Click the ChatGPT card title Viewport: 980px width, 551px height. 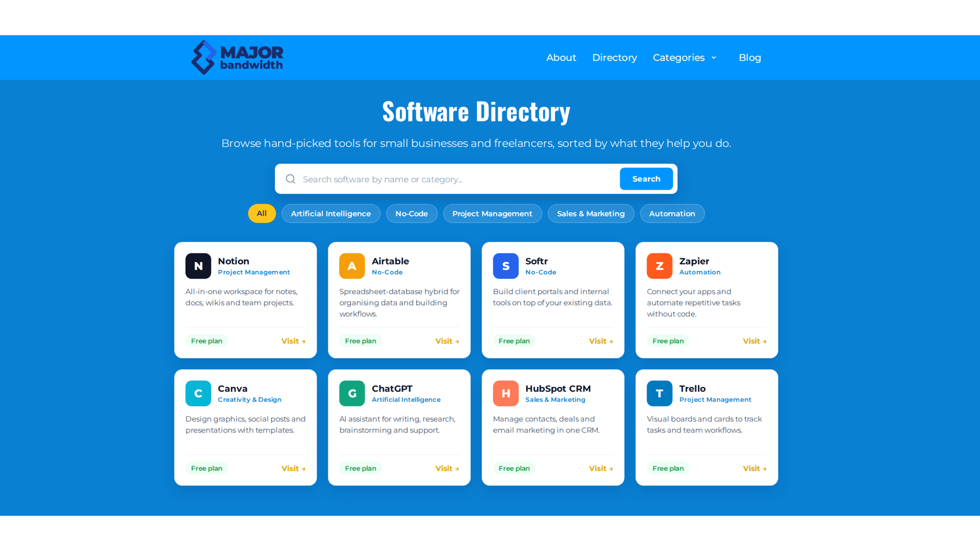click(392, 389)
